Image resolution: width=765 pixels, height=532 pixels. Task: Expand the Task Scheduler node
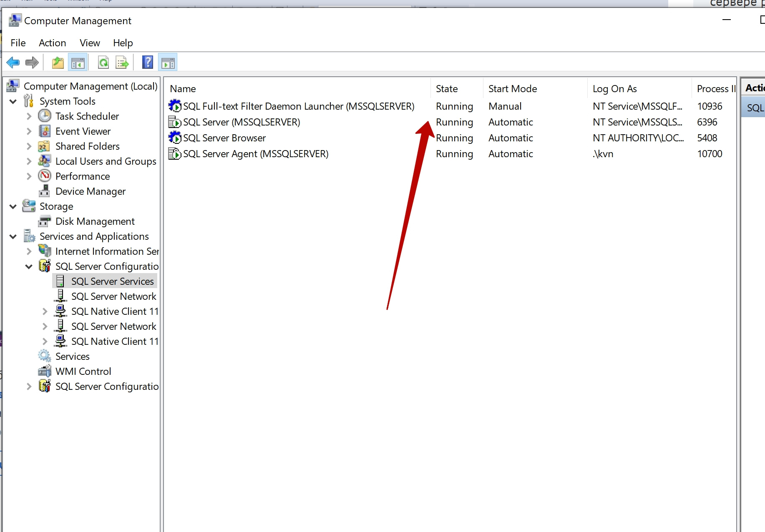pos(29,116)
